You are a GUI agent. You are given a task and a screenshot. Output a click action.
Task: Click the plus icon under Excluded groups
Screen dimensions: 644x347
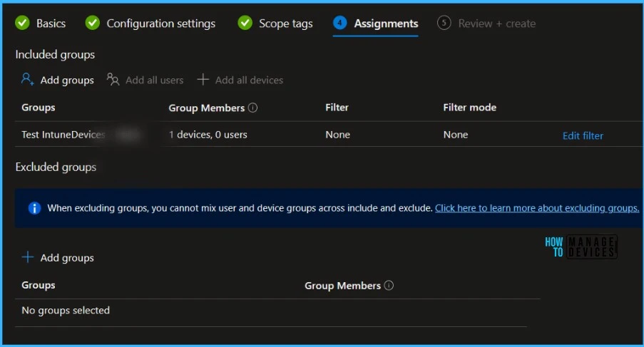[x=28, y=257]
